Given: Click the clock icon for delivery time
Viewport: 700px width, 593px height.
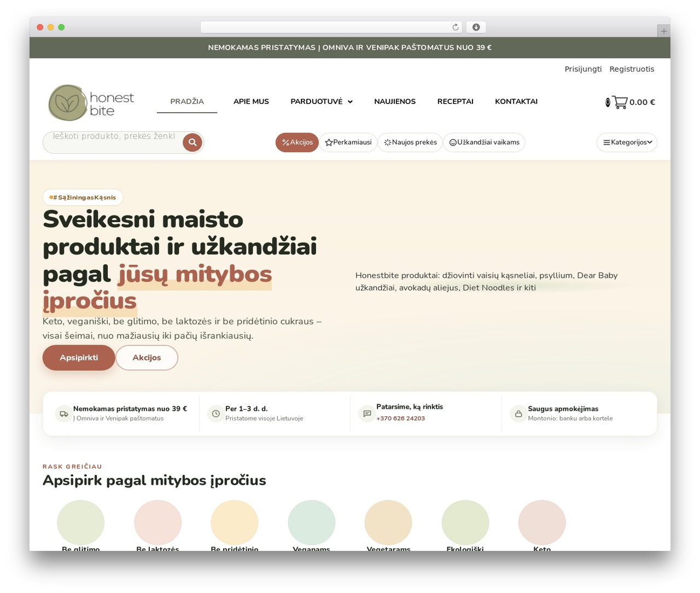Looking at the screenshot, I should coord(216,414).
